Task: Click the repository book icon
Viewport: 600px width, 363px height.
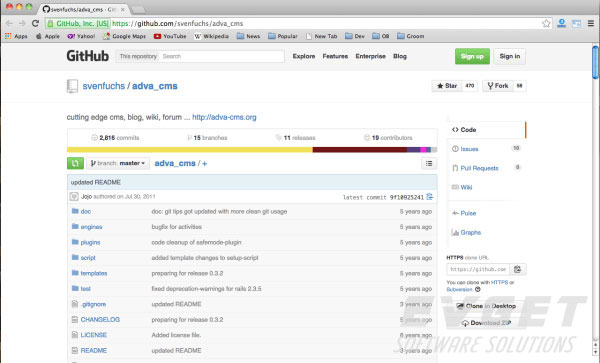Action: 72,86
